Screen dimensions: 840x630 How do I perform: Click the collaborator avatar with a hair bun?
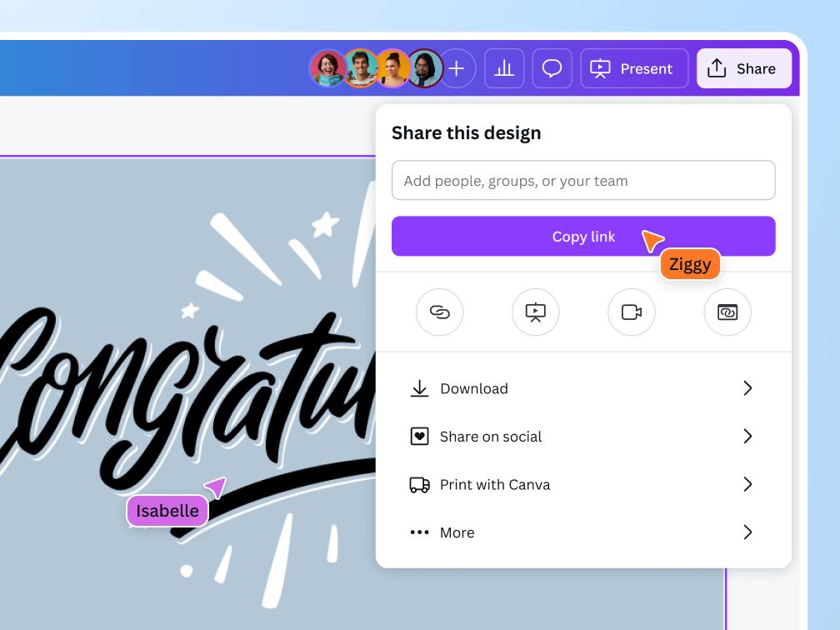point(392,68)
